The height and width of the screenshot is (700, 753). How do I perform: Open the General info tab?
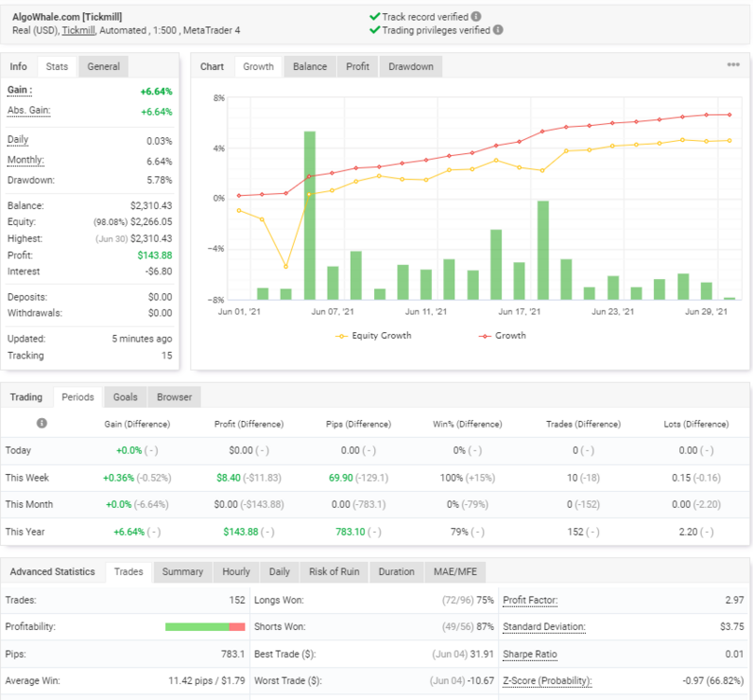point(104,66)
